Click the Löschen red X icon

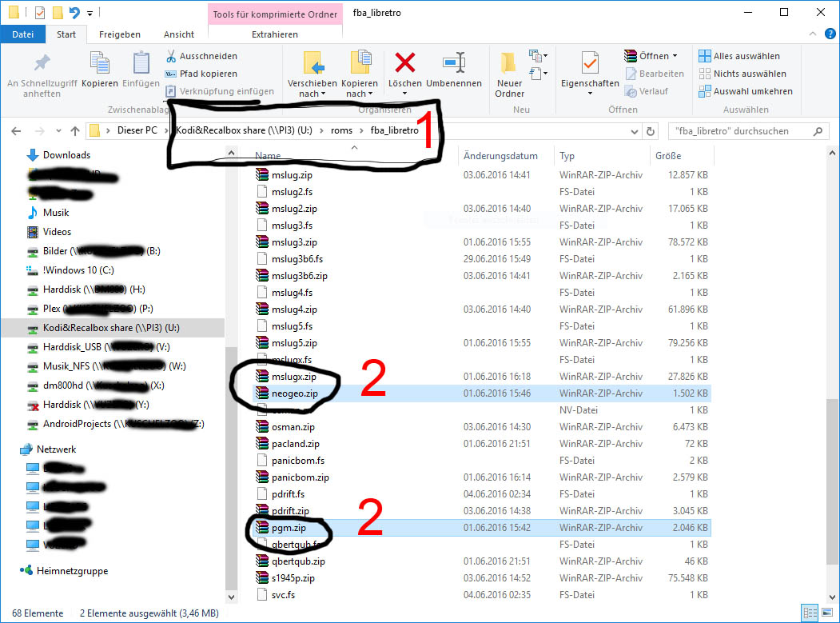[404, 63]
